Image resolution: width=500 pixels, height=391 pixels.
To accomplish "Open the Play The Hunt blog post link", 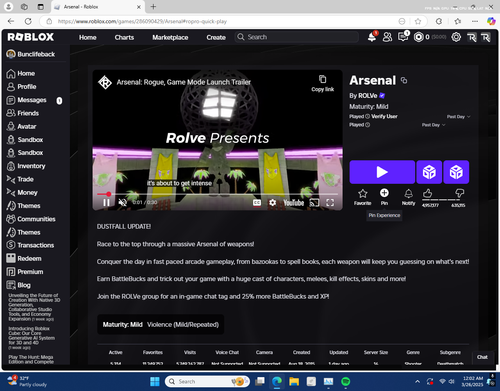I will coord(31,359).
